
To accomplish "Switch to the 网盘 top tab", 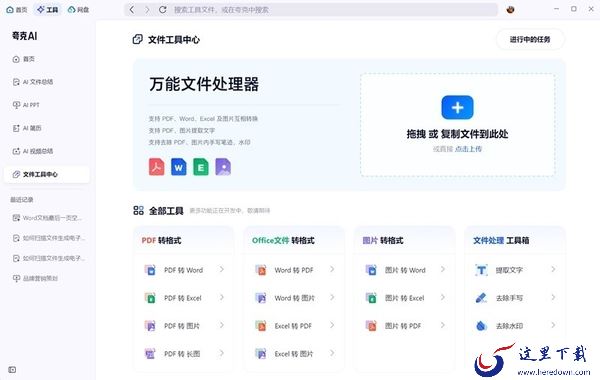I will (x=78, y=10).
